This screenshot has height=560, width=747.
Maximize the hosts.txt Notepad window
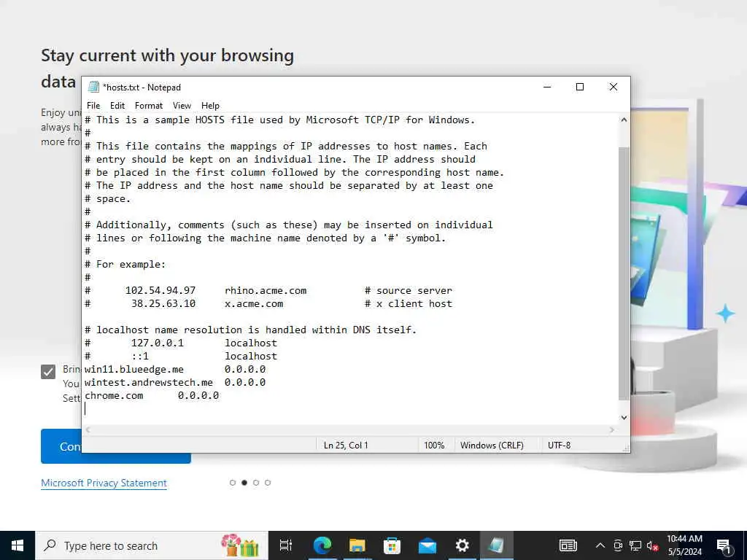tap(580, 87)
